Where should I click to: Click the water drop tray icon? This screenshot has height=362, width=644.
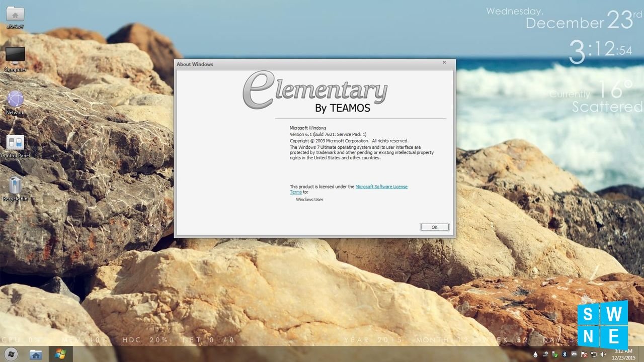pyautogui.click(x=536, y=354)
